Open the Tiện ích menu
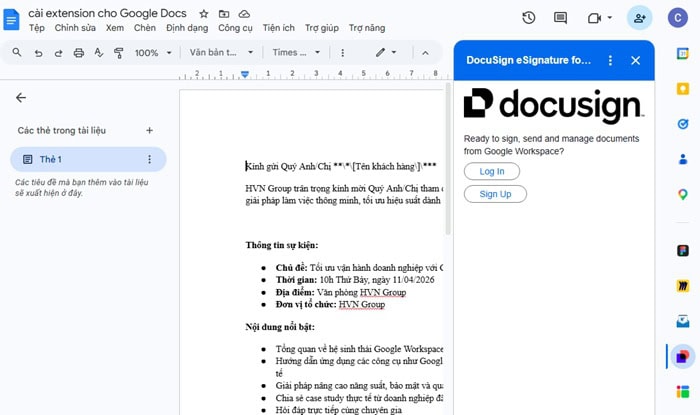 [x=279, y=28]
